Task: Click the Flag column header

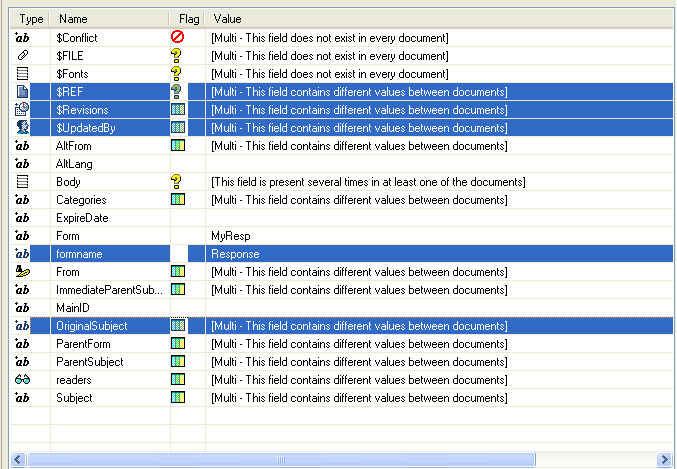Action: pos(188,19)
